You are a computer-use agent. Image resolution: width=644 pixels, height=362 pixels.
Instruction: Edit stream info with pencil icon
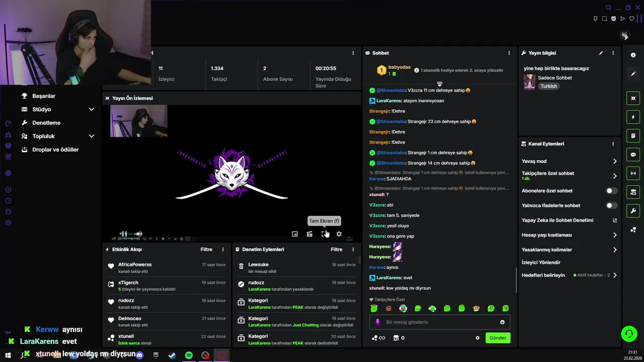tap(601, 53)
